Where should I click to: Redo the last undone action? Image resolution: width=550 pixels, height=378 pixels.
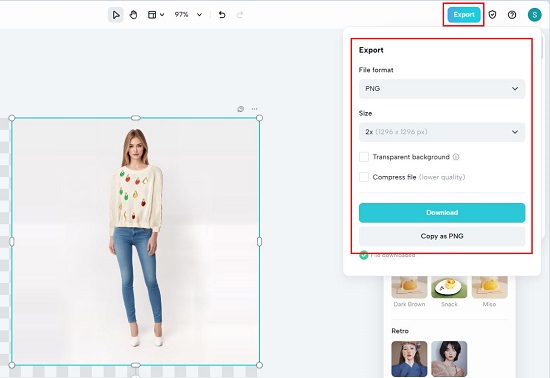point(240,15)
